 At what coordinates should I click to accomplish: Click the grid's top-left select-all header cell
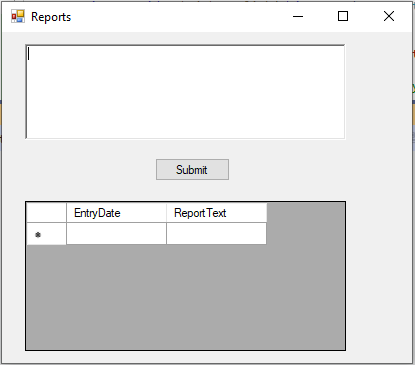point(46,213)
